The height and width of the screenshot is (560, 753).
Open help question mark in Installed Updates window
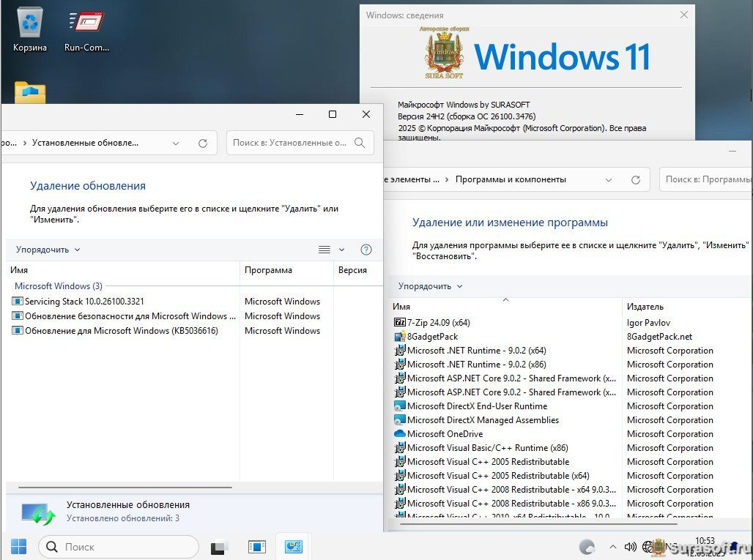[x=366, y=250]
